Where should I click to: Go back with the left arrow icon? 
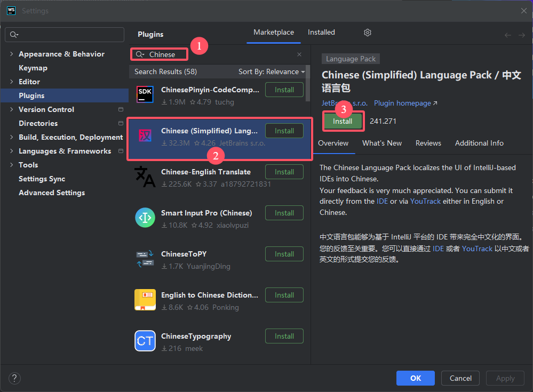click(x=508, y=35)
